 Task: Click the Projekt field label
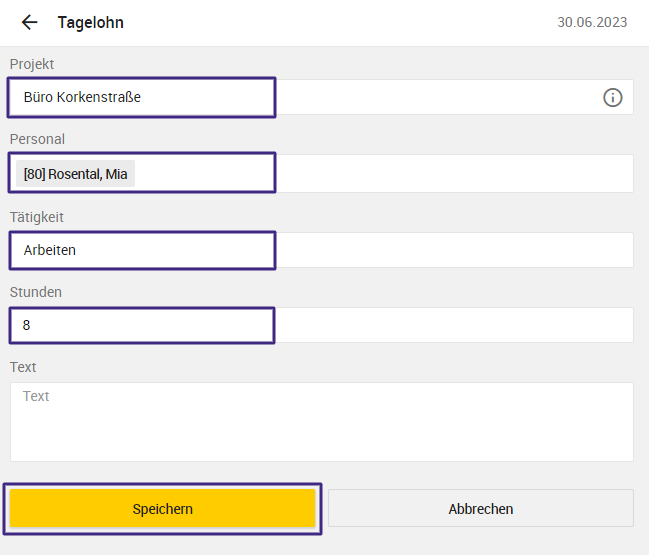point(32,64)
